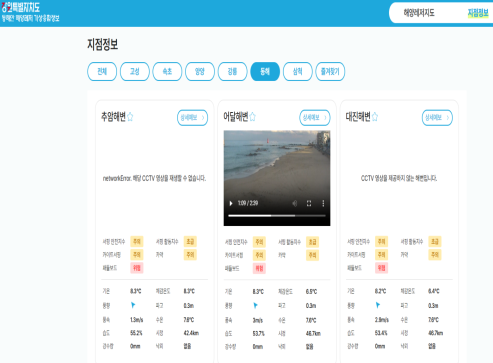493x363 pixels.
Task: Click 대진해변 서핑 활동지수 초급 badge
Action: pos(435,241)
